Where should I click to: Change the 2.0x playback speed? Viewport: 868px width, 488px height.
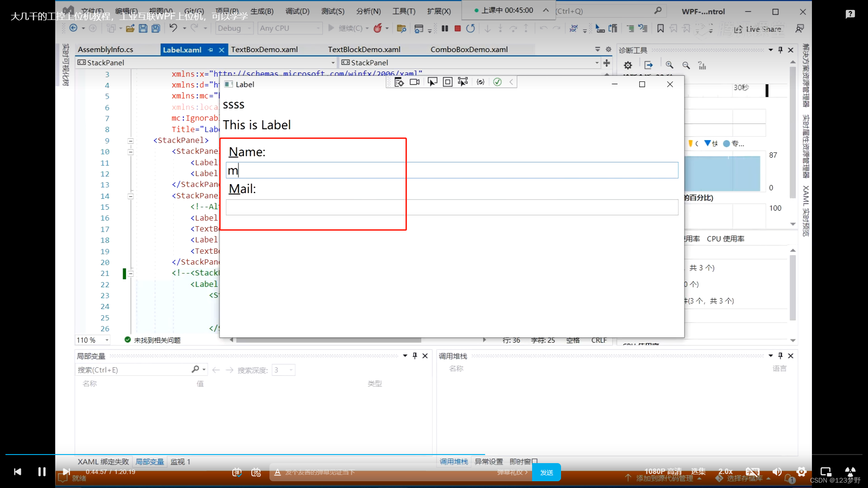point(725,471)
